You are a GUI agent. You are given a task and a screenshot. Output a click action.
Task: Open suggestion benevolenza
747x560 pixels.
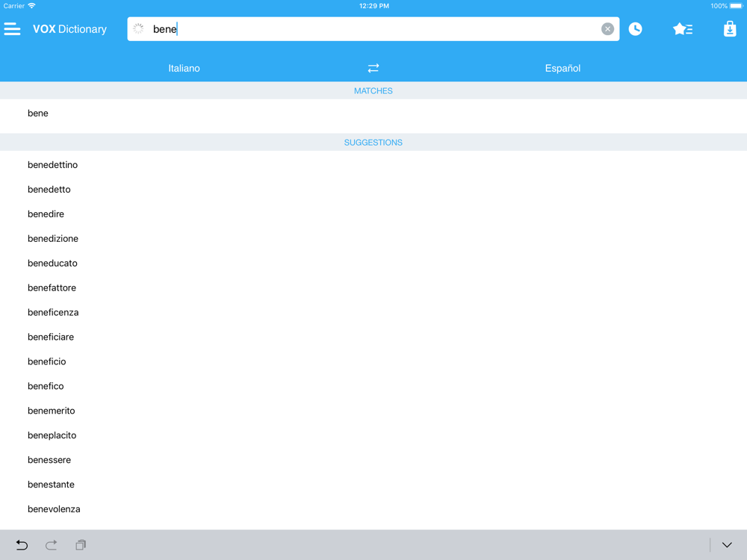[x=373, y=509]
